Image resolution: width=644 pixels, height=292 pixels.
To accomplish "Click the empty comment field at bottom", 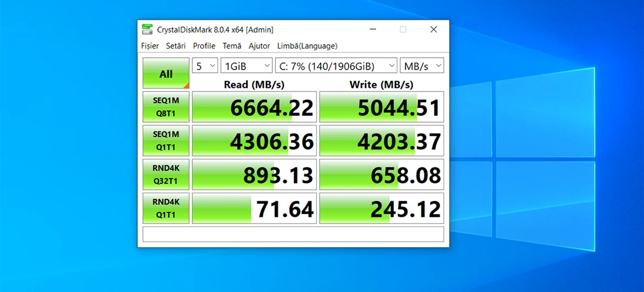I will pyautogui.click(x=293, y=234).
